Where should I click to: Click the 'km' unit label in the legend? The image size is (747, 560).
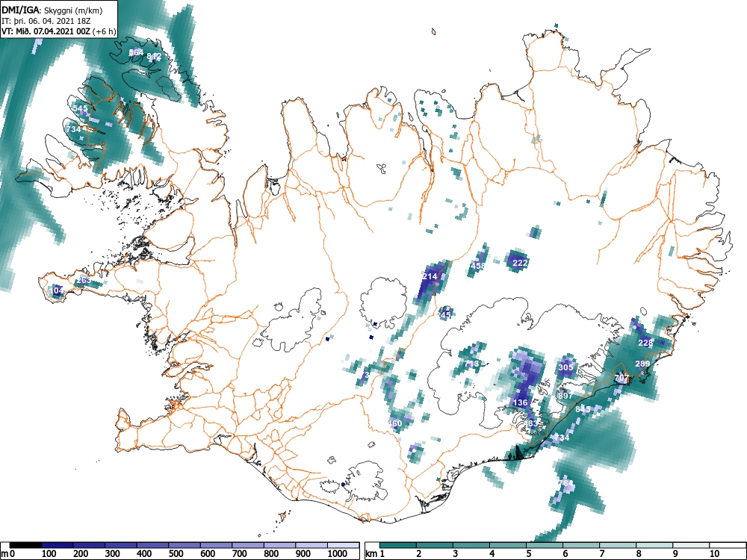point(371,553)
